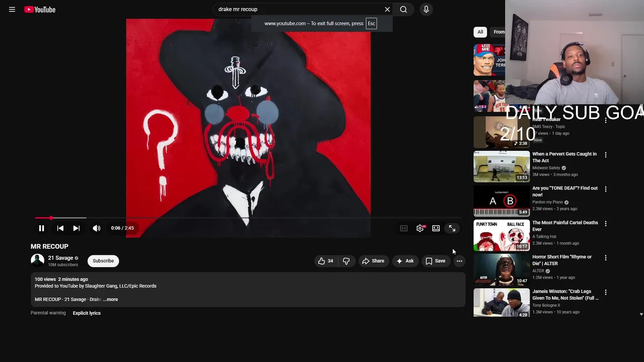Switch to theater mode
The image size is (644, 362).
[436, 228]
